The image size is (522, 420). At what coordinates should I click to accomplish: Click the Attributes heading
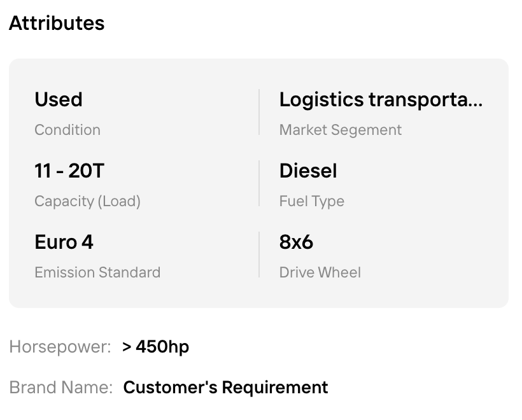57,24
